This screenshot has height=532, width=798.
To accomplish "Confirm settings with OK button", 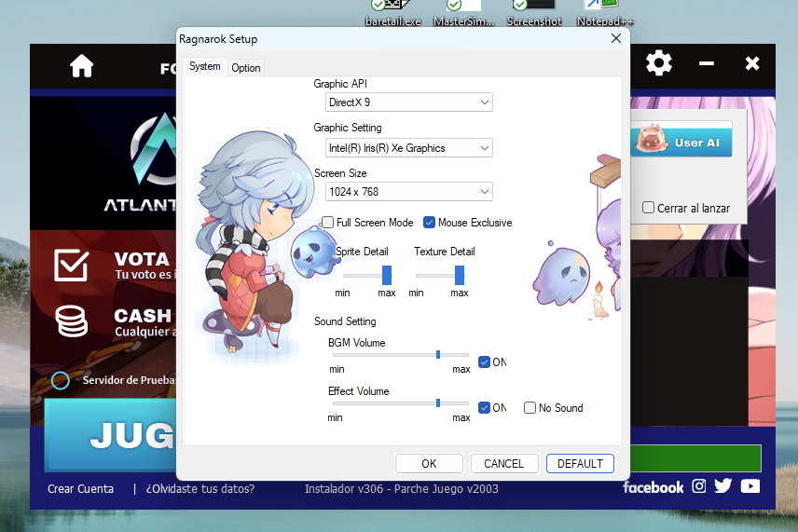I will pyautogui.click(x=429, y=463).
